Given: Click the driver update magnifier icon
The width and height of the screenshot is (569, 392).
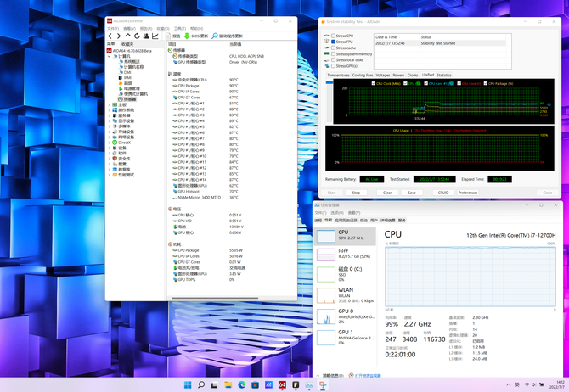Looking at the screenshot, I should [214, 36].
